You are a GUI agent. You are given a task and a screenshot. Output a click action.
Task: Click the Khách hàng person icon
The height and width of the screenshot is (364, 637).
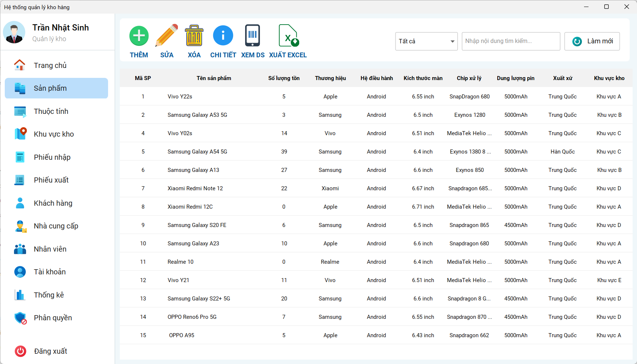pyautogui.click(x=20, y=203)
